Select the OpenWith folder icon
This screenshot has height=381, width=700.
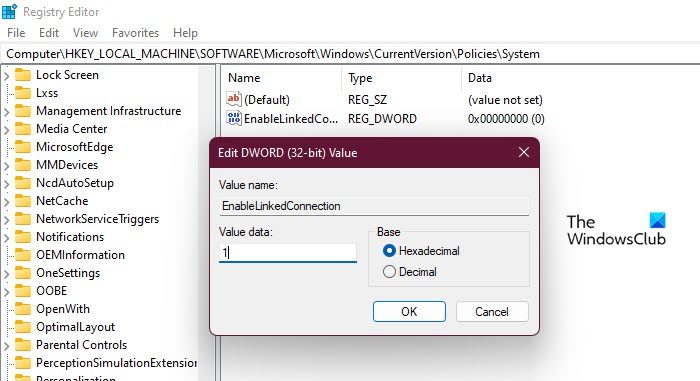pos(23,309)
